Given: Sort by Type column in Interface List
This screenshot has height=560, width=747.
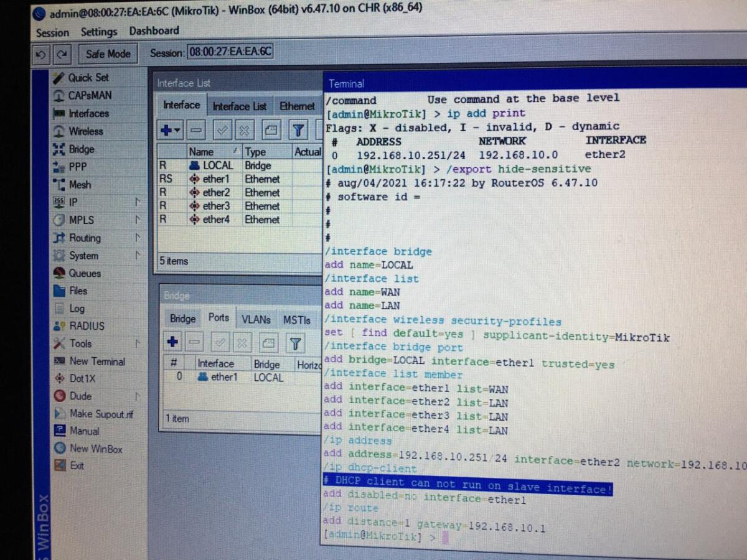Looking at the screenshot, I should 266,152.
